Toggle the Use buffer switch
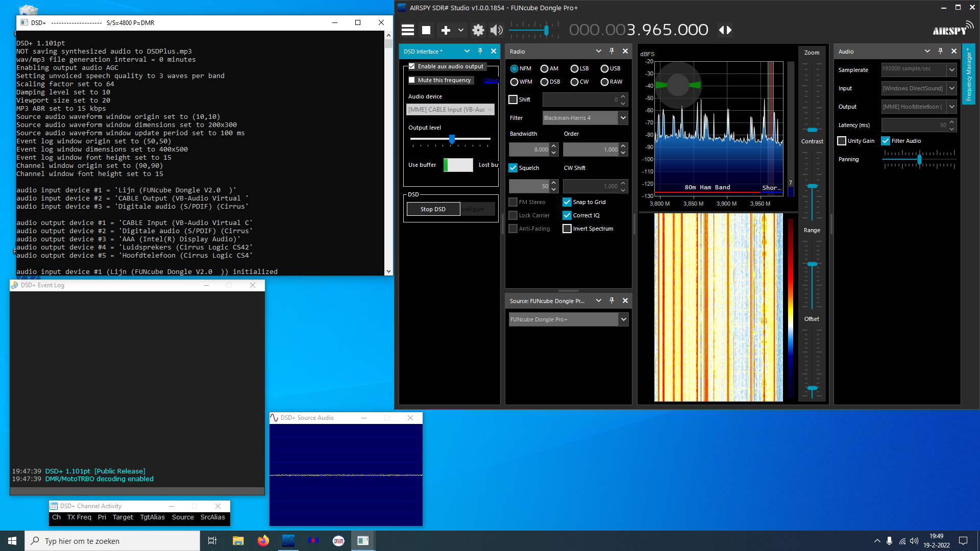The width and height of the screenshot is (980, 551). [458, 165]
